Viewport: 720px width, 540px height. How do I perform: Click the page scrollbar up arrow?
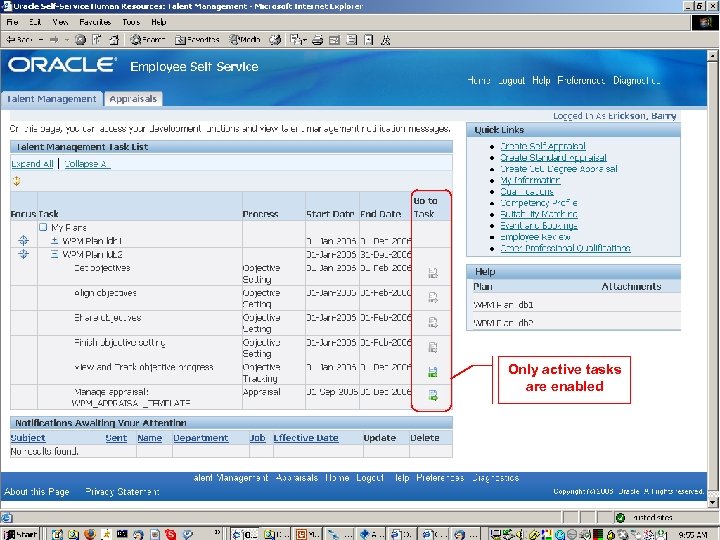[713, 56]
